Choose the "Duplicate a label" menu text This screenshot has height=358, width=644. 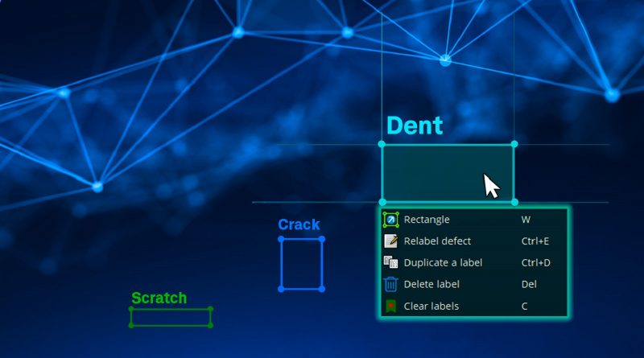click(443, 262)
